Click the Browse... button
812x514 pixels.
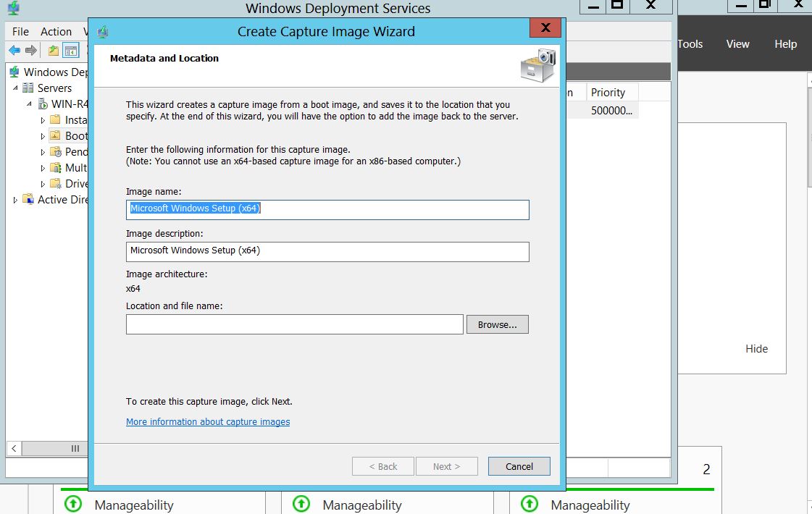[497, 325]
